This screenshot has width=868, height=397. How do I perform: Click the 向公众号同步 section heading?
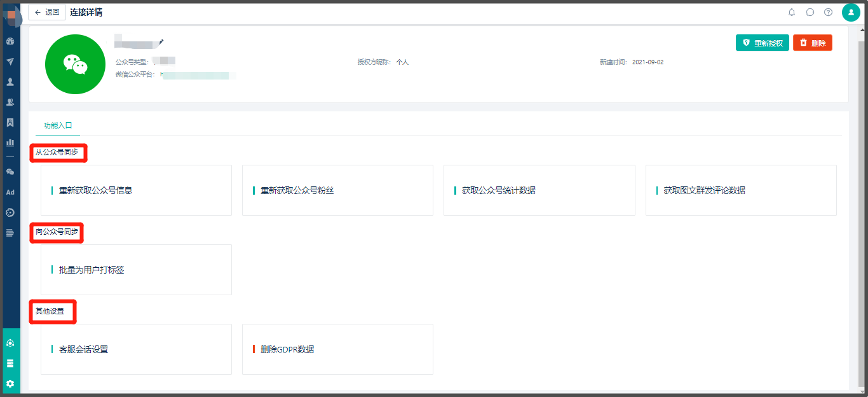[x=57, y=232]
